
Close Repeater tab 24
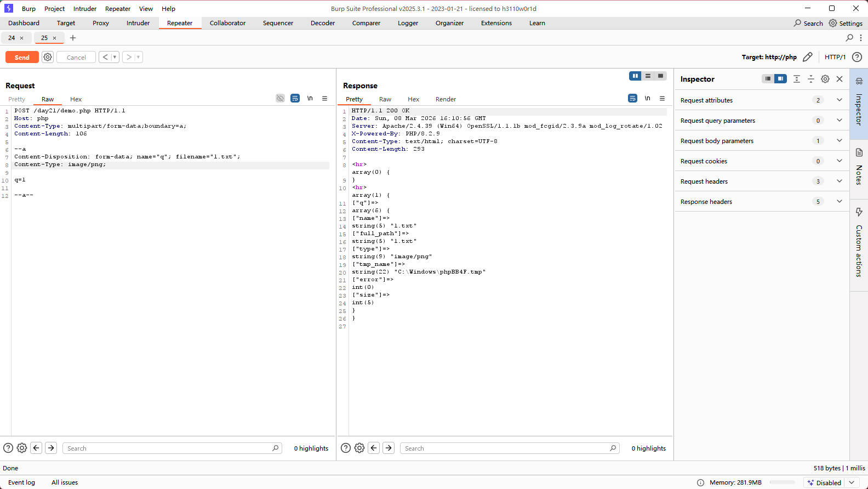[21, 38]
